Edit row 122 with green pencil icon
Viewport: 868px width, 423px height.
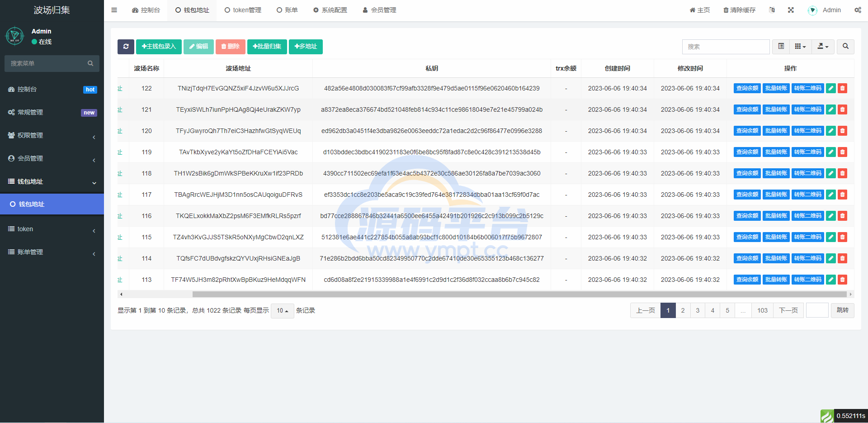(x=831, y=88)
